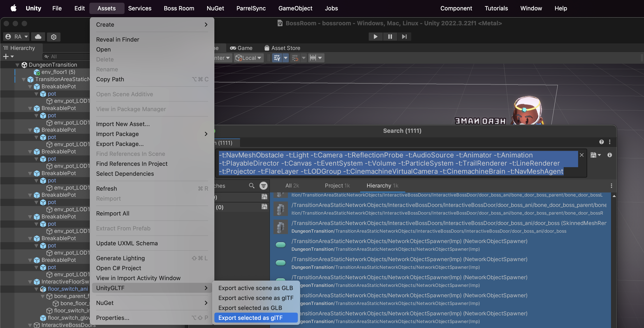This screenshot has height=328, width=644.
Task: Open snap increment settings dropdown arrow
Action: (x=303, y=58)
